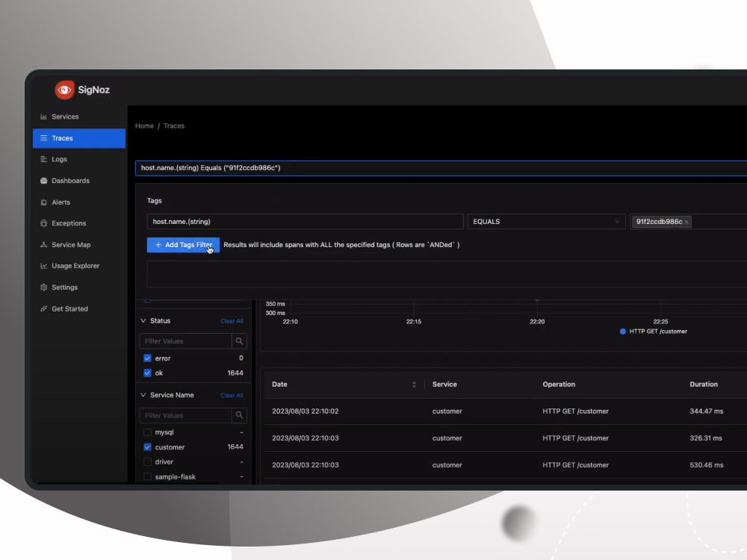The image size is (747, 560).
Task: Collapse the Status filter section
Action: click(143, 321)
